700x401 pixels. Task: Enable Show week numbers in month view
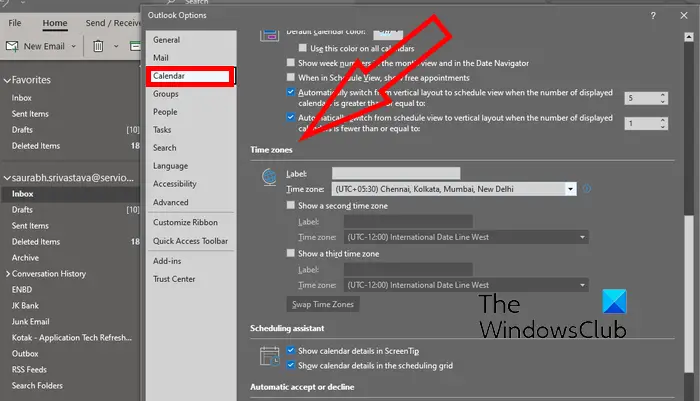coord(291,63)
